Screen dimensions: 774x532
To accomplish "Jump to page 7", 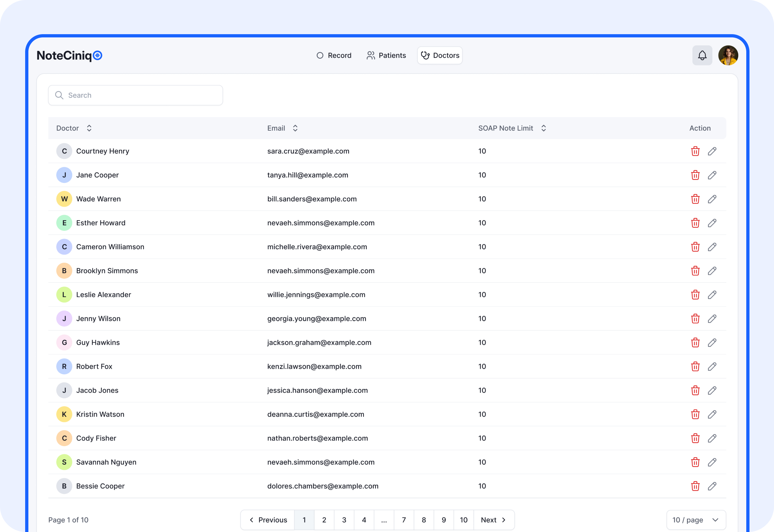I will [x=404, y=520].
